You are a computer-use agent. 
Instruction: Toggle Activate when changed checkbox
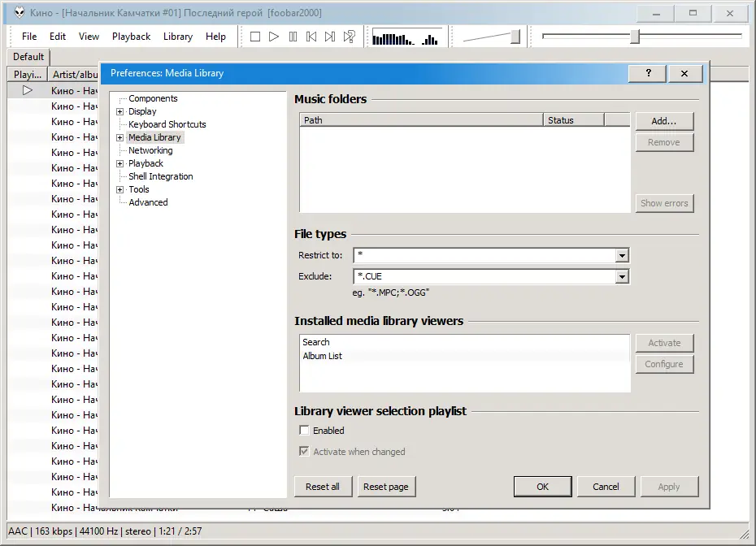point(304,451)
